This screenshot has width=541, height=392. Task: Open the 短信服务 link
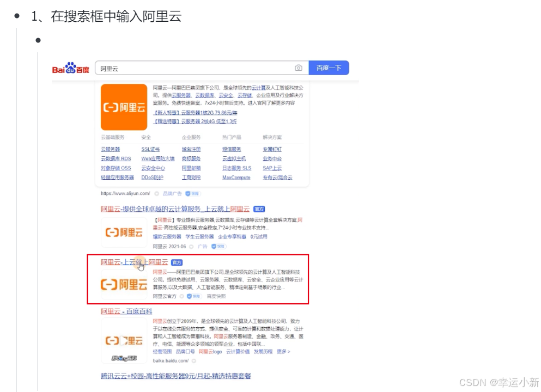[x=232, y=149]
